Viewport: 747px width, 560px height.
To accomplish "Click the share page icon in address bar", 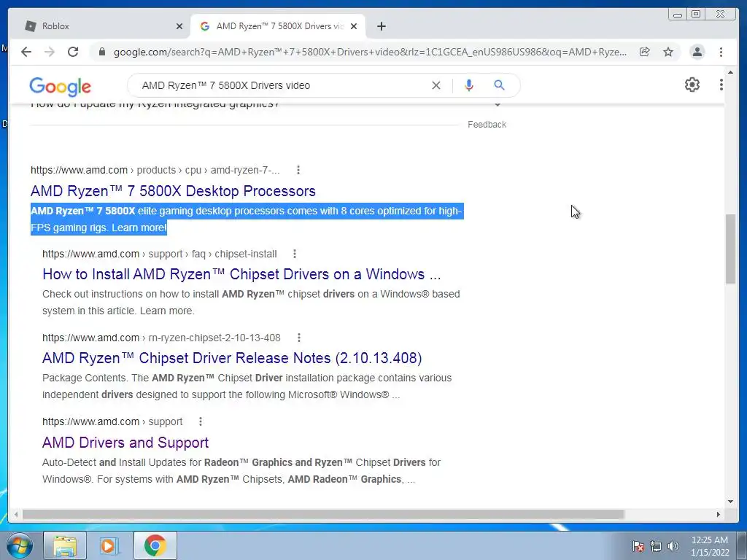I will pyautogui.click(x=645, y=52).
